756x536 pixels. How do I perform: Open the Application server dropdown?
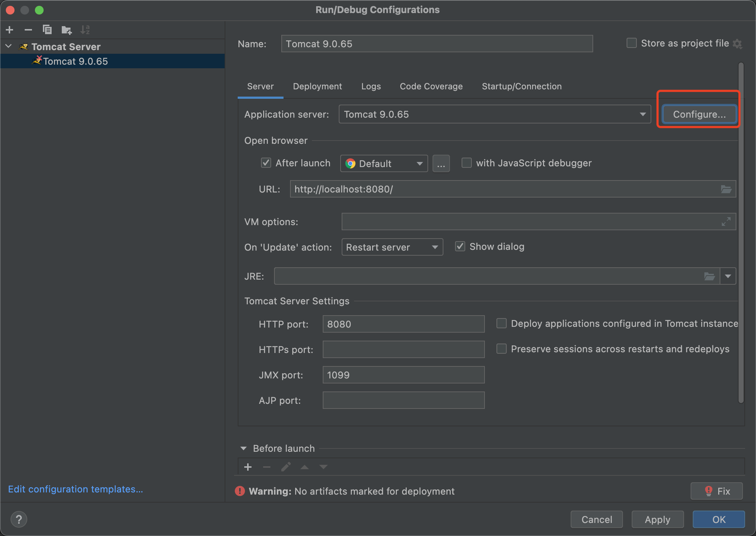(495, 114)
